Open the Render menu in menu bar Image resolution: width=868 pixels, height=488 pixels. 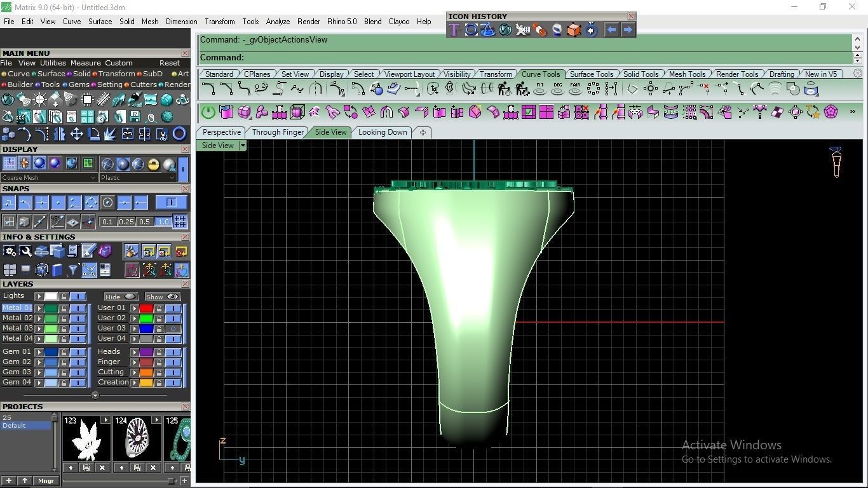point(309,22)
